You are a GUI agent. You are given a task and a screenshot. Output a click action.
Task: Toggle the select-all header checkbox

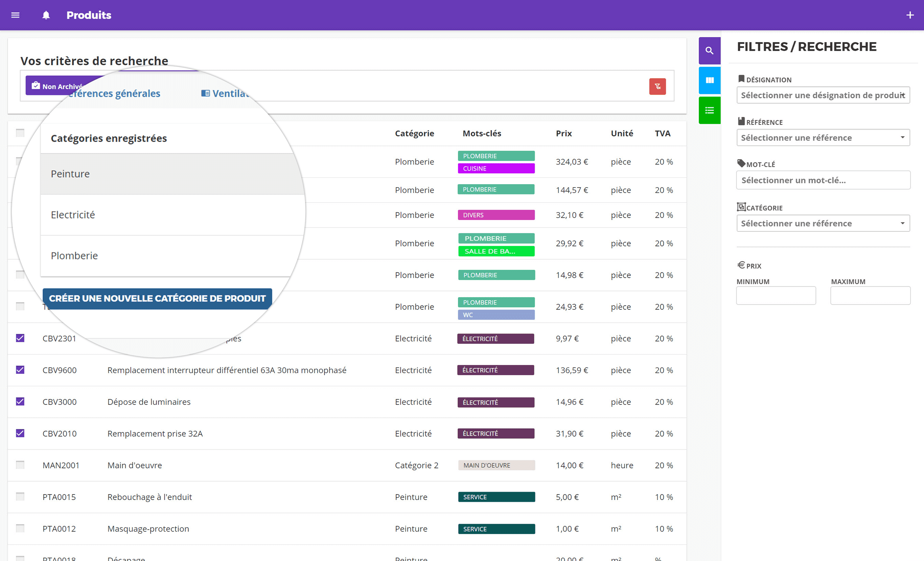click(x=20, y=133)
